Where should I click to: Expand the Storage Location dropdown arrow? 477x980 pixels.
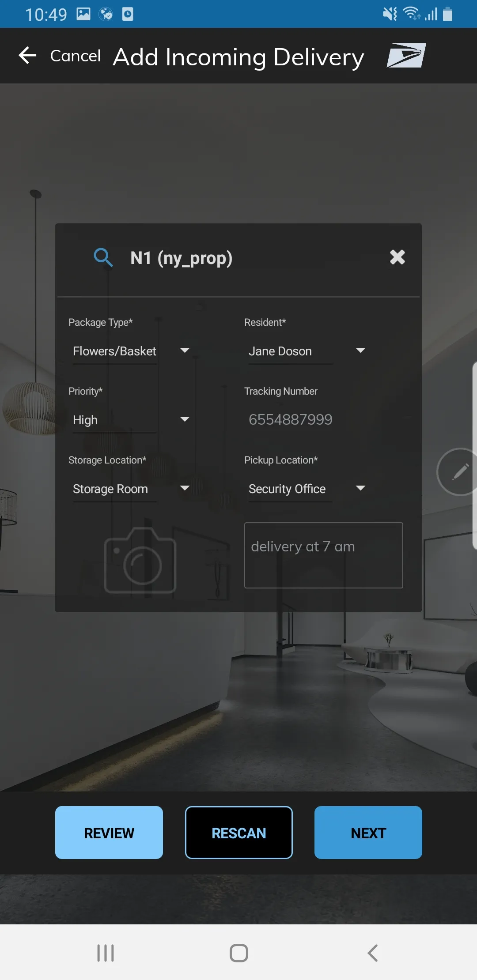click(x=185, y=488)
